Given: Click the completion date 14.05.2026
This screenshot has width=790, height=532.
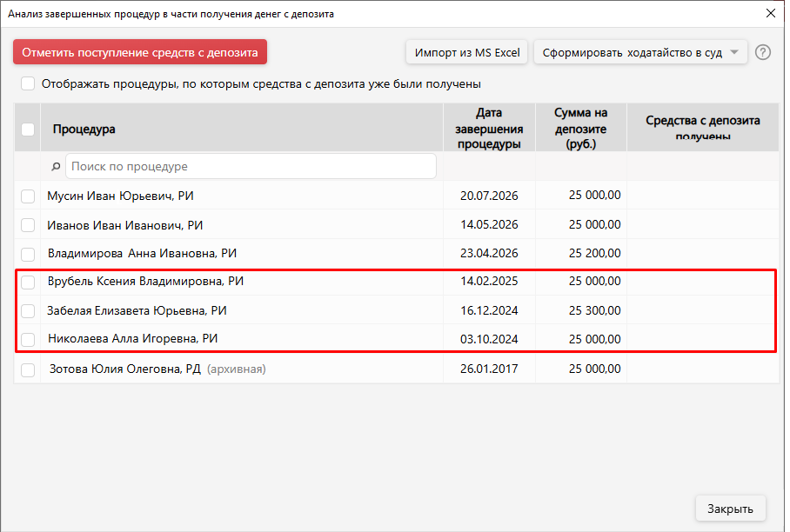Looking at the screenshot, I should click(489, 224).
